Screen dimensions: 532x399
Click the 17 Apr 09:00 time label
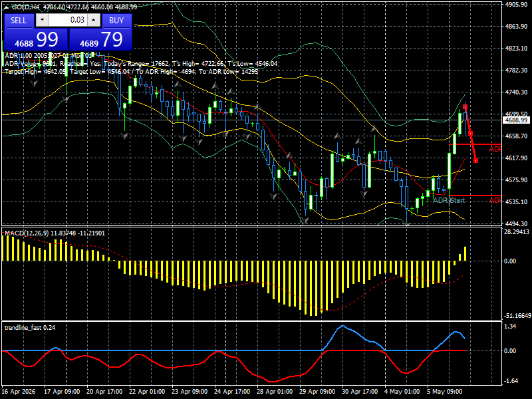62,391
